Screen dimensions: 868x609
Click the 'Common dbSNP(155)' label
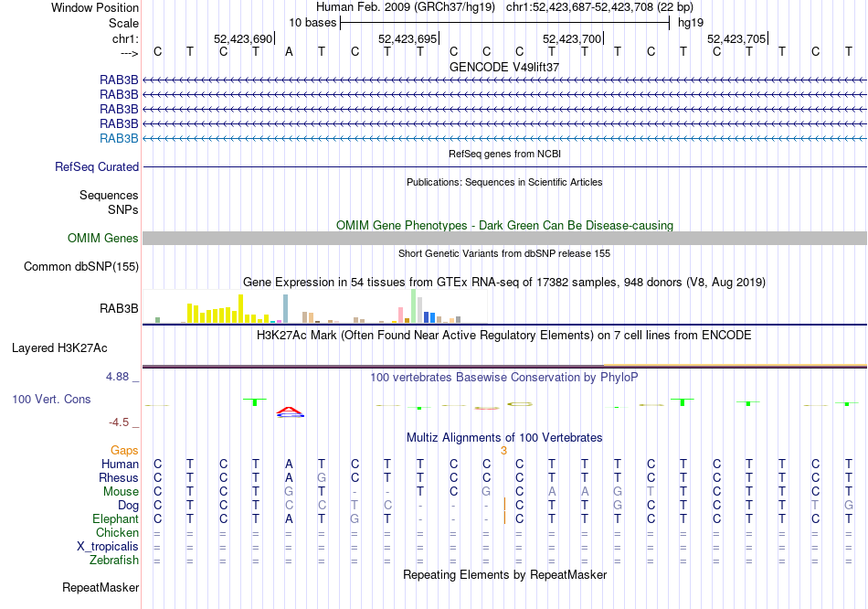click(81, 266)
